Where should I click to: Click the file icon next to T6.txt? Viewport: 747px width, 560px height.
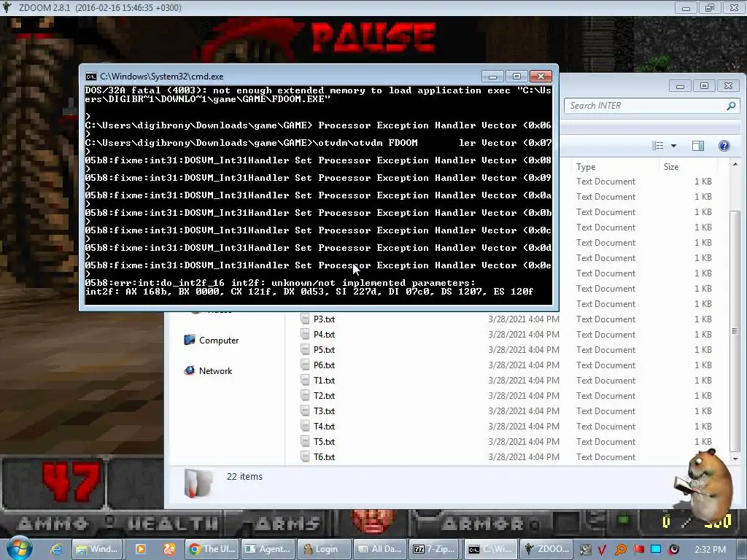(305, 456)
